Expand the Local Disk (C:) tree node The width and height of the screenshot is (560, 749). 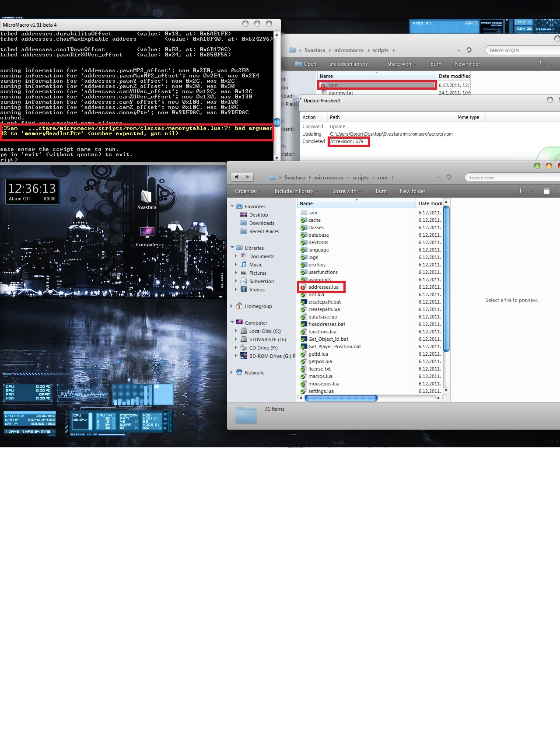pos(236,331)
